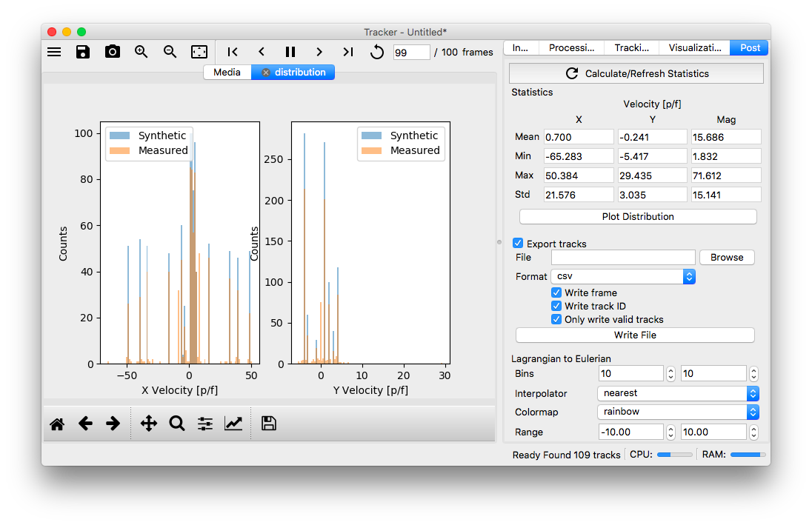Click the save floppy disk icon in top toolbar
The width and height of the screenshot is (812, 525).
83,52
